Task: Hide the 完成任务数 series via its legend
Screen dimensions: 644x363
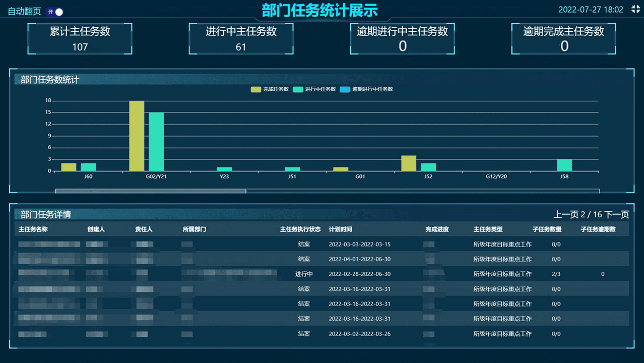Action: pos(272,89)
